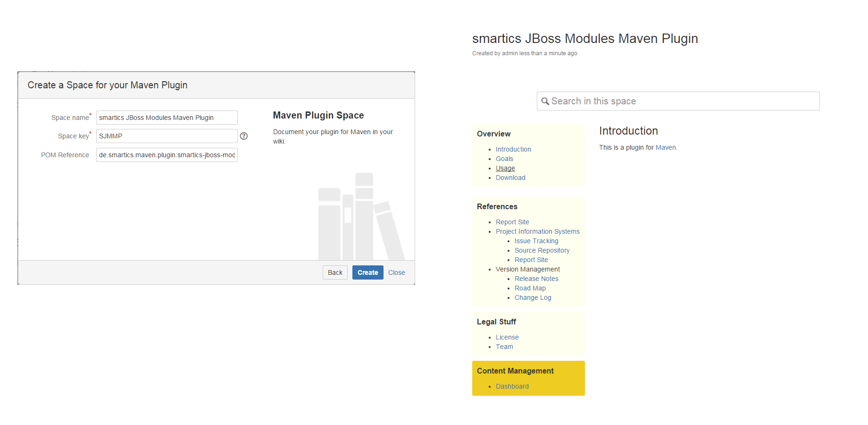Click the Introduction page heading
The width and height of the screenshot is (868, 425).
pyautogui.click(x=628, y=131)
